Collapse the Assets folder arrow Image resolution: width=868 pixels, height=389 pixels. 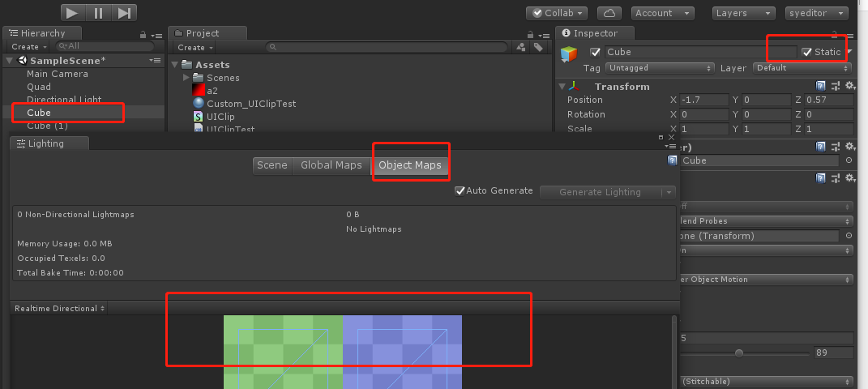(175, 65)
